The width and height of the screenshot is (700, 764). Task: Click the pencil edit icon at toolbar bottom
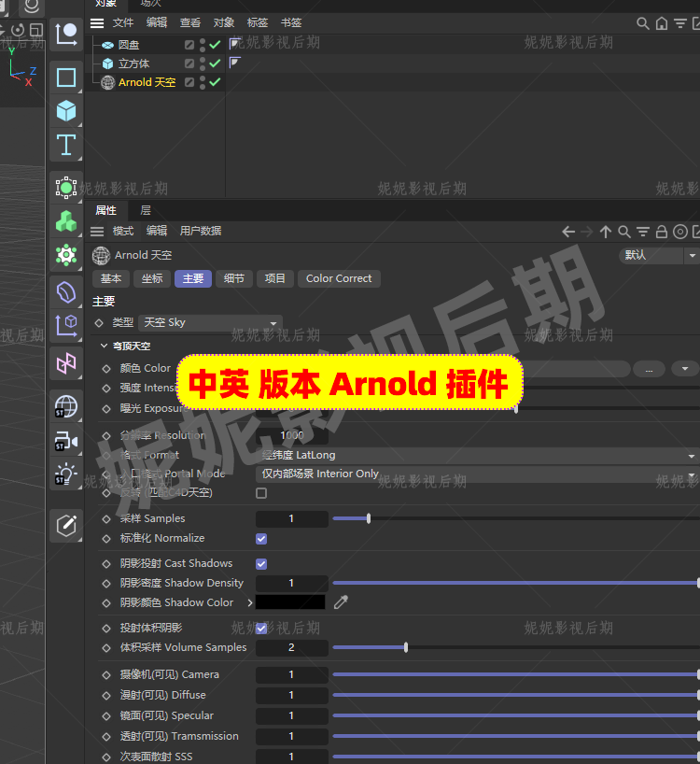[x=66, y=525]
